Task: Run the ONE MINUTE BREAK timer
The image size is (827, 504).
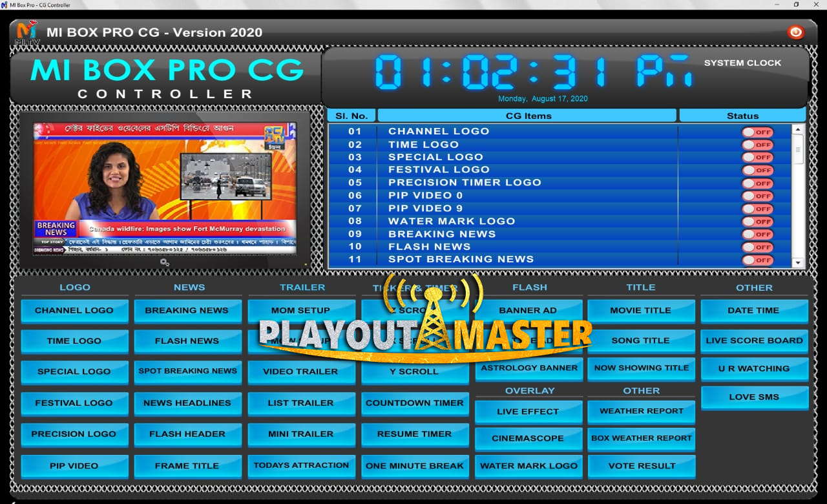Action: pyautogui.click(x=414, y=465)
